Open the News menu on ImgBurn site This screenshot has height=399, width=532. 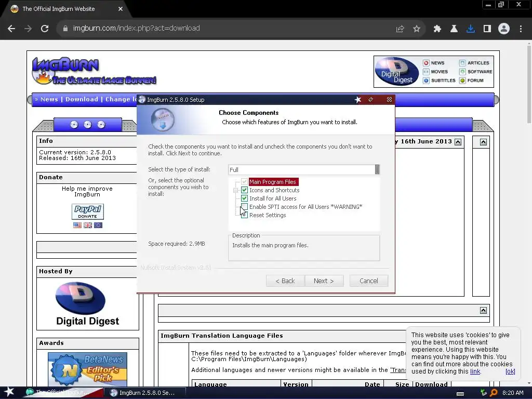pos(49,99)
